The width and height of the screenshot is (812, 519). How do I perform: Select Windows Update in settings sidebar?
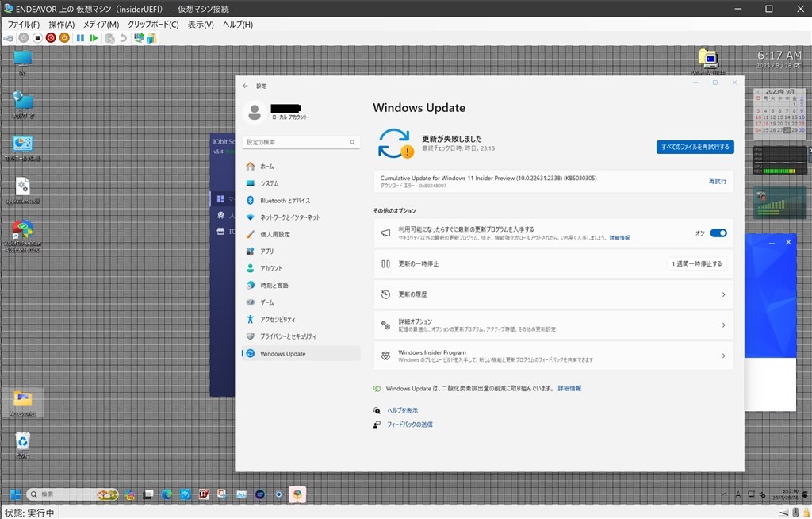pos(301,354)
